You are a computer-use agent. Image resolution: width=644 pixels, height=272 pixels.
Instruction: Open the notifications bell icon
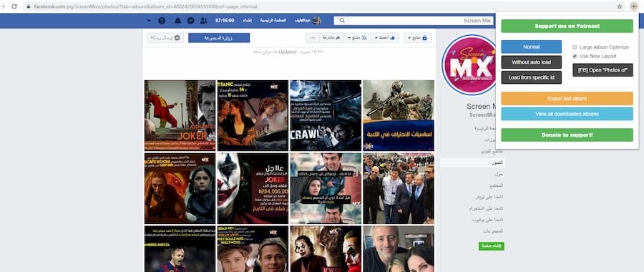(177, 21)
